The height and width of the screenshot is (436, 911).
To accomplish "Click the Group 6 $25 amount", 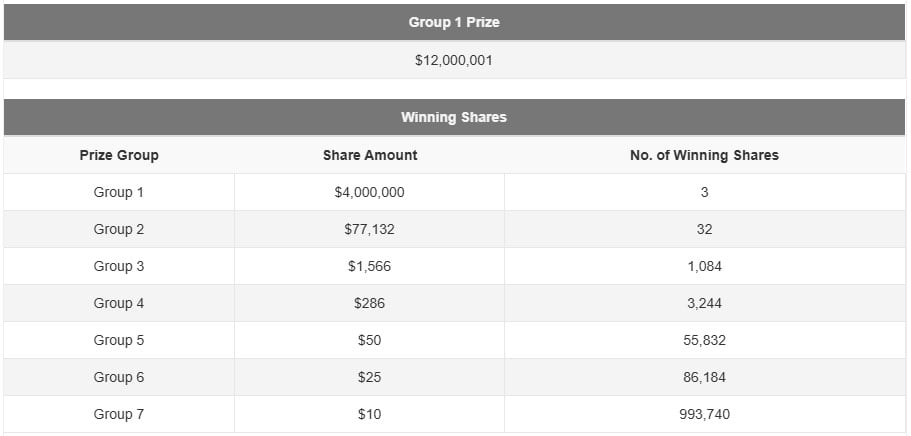I will point(370,377).
